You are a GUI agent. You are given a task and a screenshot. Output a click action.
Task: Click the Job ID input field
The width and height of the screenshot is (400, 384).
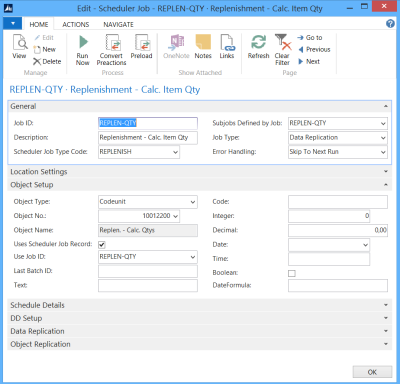click(148, 123)
